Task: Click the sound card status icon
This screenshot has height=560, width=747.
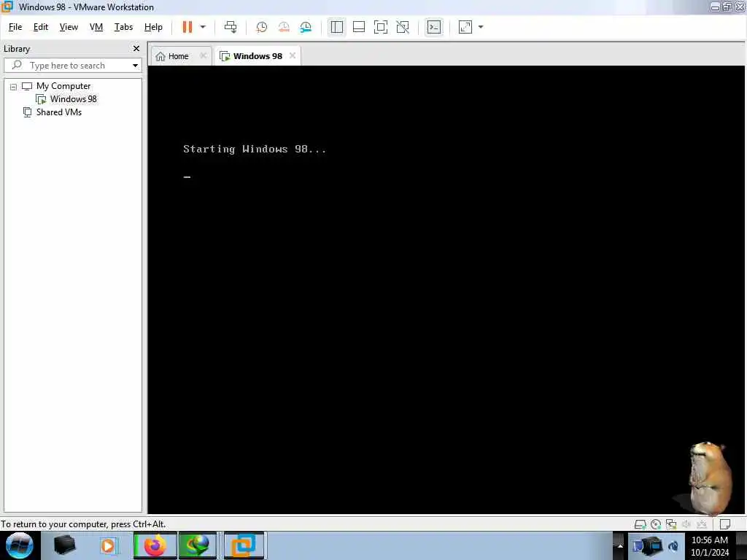Action: 686,524
